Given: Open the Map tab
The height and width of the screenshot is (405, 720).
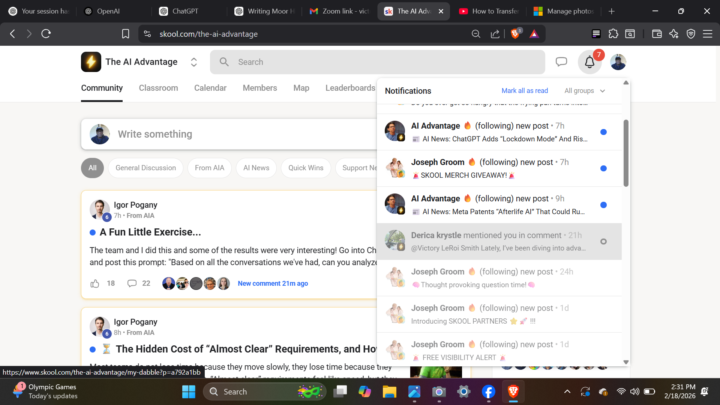Looking at the screenshot, I should (x=301, y=88).
